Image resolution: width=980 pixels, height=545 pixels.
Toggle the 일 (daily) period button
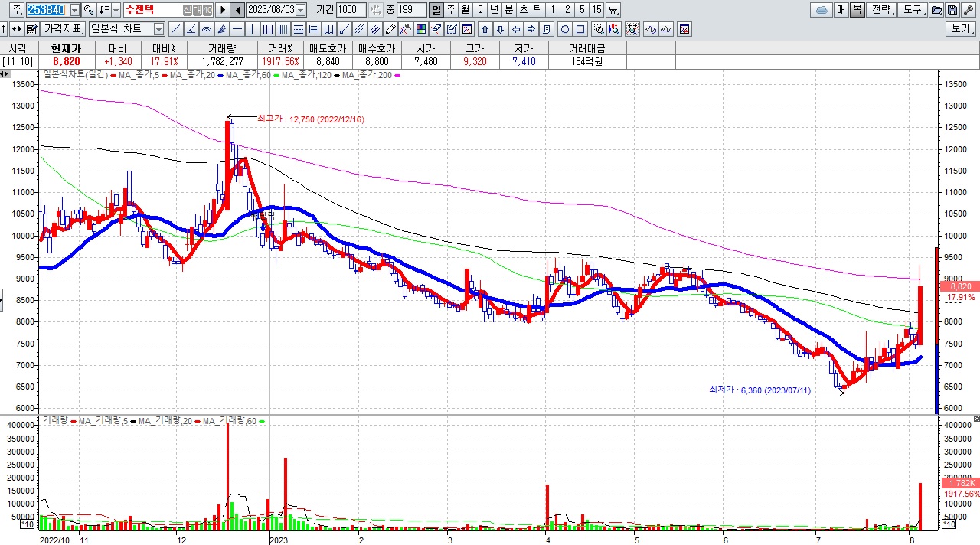(436, 10)
